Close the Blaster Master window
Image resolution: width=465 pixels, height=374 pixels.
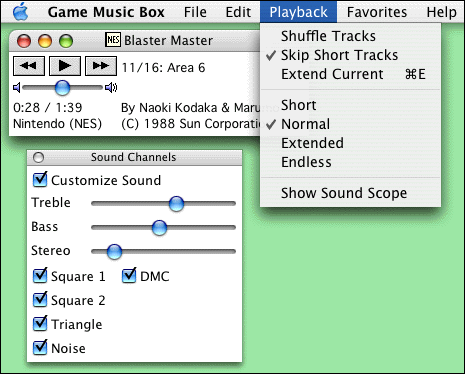[24, 41]
